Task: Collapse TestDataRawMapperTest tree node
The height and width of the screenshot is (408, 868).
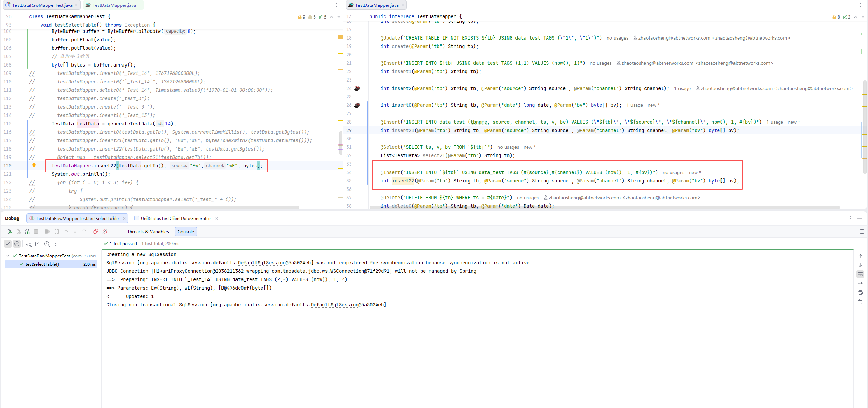Action: point(8,256)
